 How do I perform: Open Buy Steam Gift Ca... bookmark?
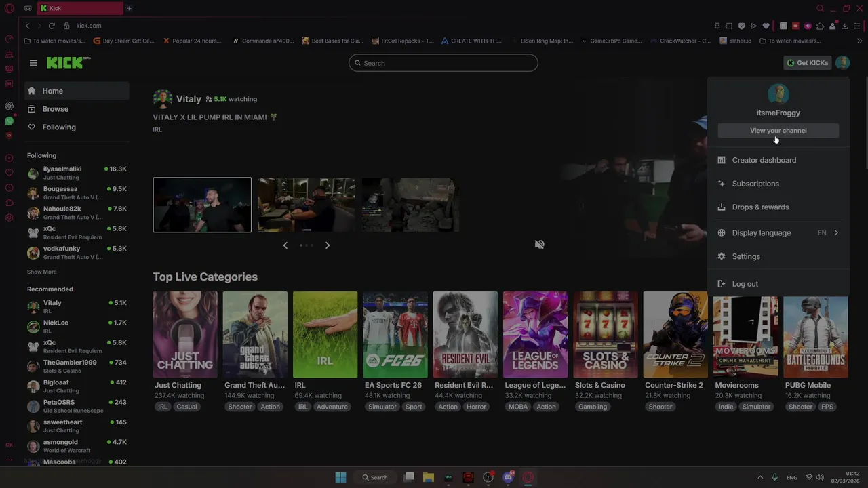[x=123, y=41]
